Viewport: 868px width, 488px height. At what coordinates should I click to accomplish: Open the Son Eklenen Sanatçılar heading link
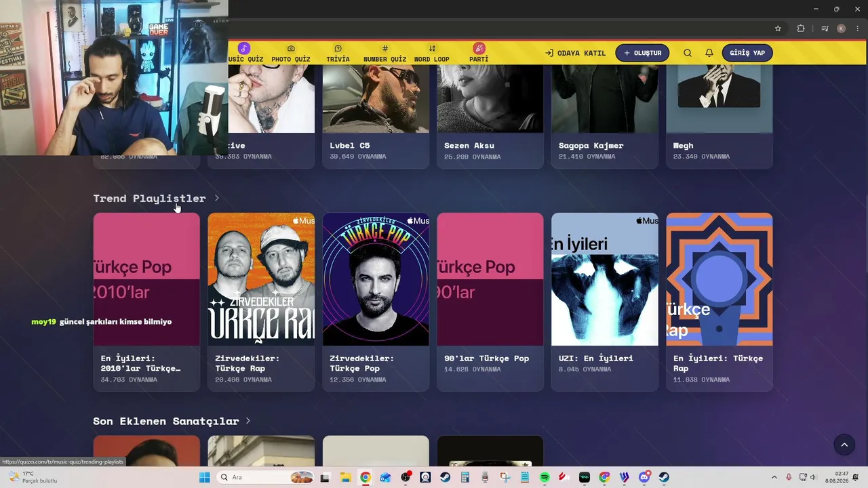[x=166, y=421]
